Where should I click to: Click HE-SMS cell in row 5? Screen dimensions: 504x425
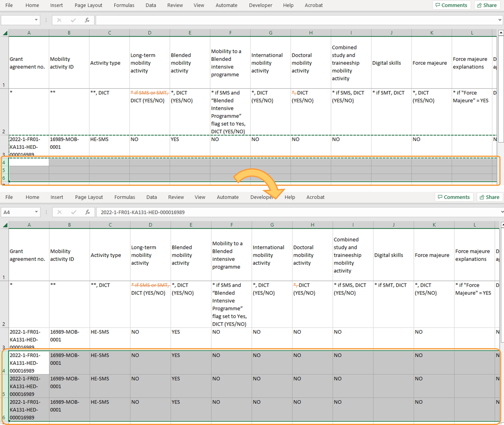(x=110, y=386)
